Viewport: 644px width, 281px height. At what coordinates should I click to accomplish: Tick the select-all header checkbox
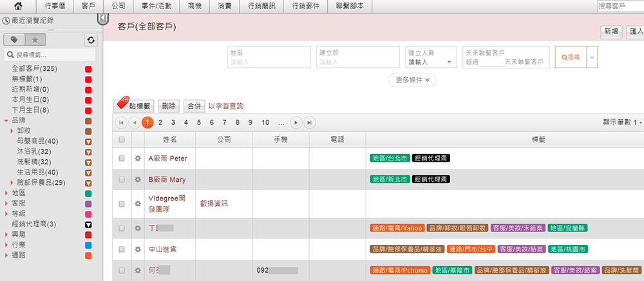[x=122, y=140]
